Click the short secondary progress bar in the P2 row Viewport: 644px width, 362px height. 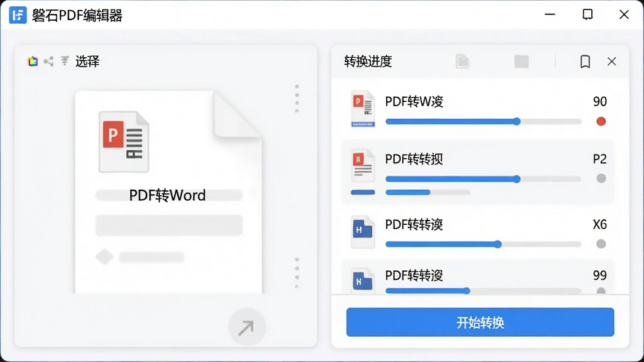point(428,192)
